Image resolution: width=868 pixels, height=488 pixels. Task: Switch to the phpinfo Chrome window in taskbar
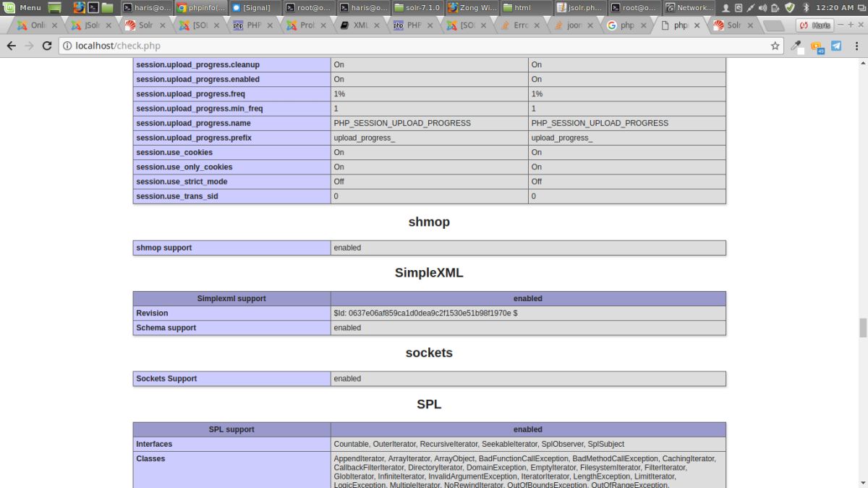pyautogui.click(x=200, y=7)
